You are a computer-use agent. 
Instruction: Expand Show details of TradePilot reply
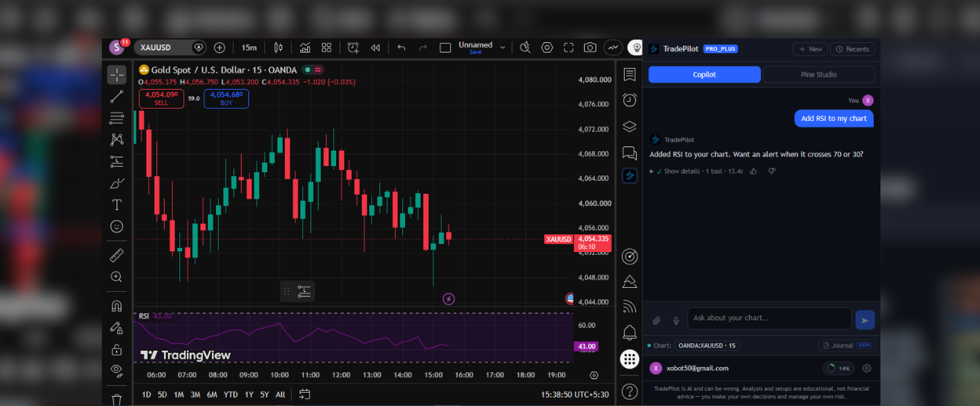(681, 172)
